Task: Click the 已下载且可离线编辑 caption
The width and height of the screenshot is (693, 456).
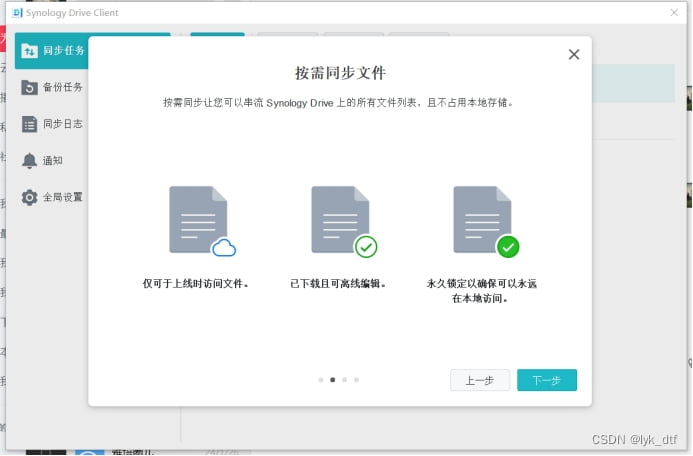Action: [x=338, y=284]
